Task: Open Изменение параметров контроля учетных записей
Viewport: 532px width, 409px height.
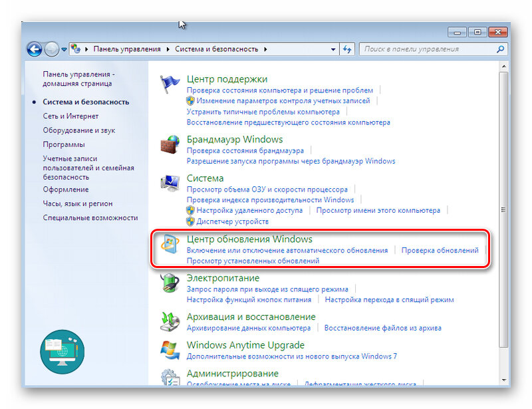Action: (283, 101)
